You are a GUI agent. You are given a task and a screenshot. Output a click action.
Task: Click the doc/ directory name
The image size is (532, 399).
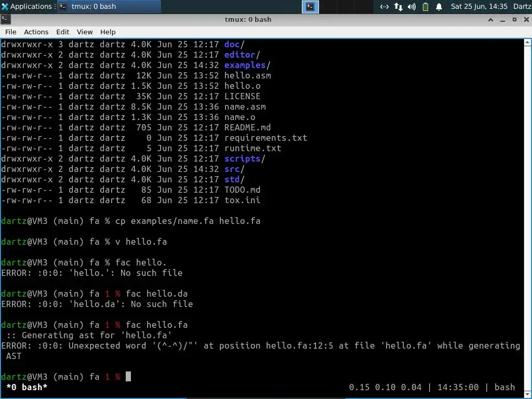tap(234, 45)
